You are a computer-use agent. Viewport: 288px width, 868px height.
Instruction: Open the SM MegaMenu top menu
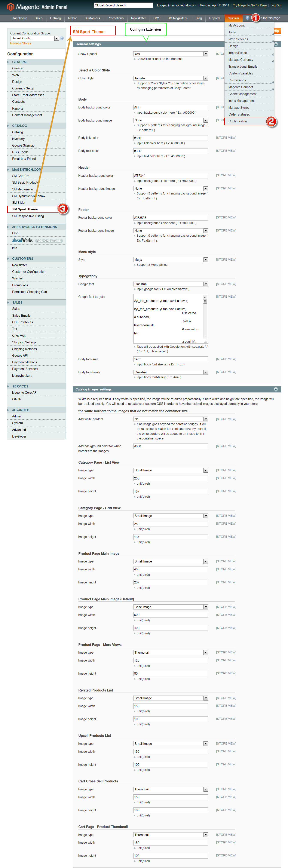coord(178,18)
